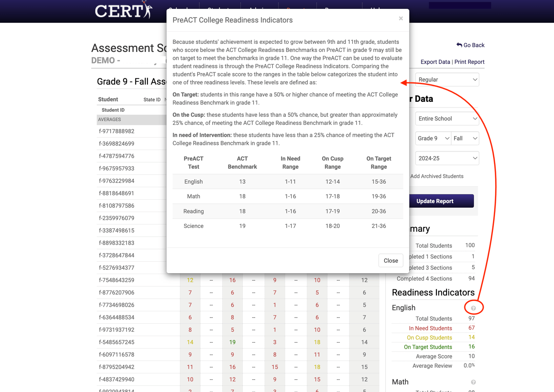Open the Reports menu

pos(297,9)
